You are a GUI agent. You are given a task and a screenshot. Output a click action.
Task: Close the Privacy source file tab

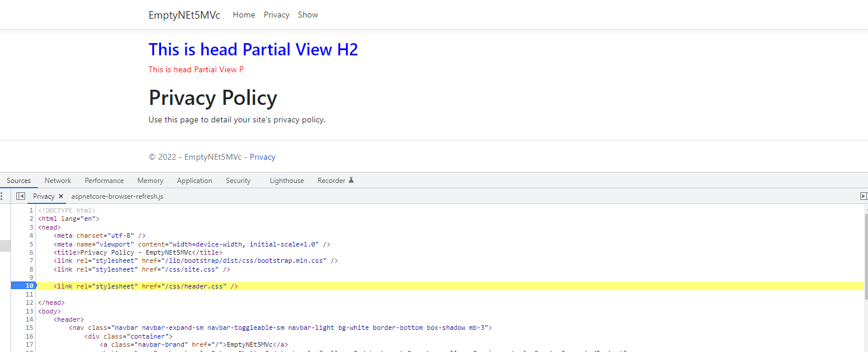pyautogui.click(x=61, y=196)
